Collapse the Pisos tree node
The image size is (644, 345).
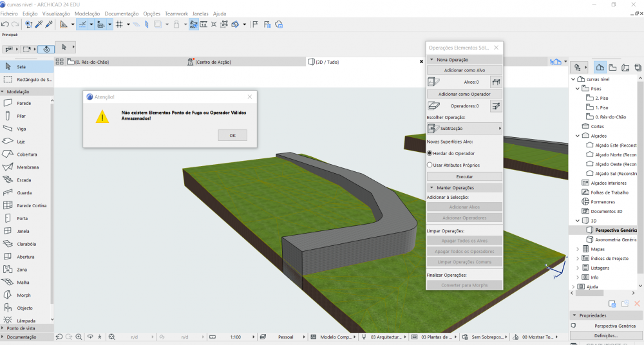(x=577, y=88)
